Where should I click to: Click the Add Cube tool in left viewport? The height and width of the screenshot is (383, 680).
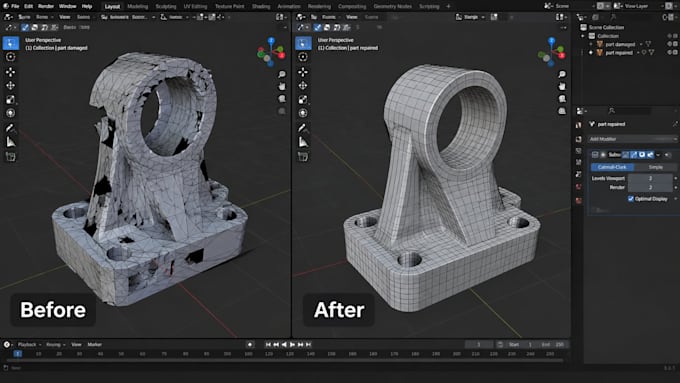(x=11, y=157)
